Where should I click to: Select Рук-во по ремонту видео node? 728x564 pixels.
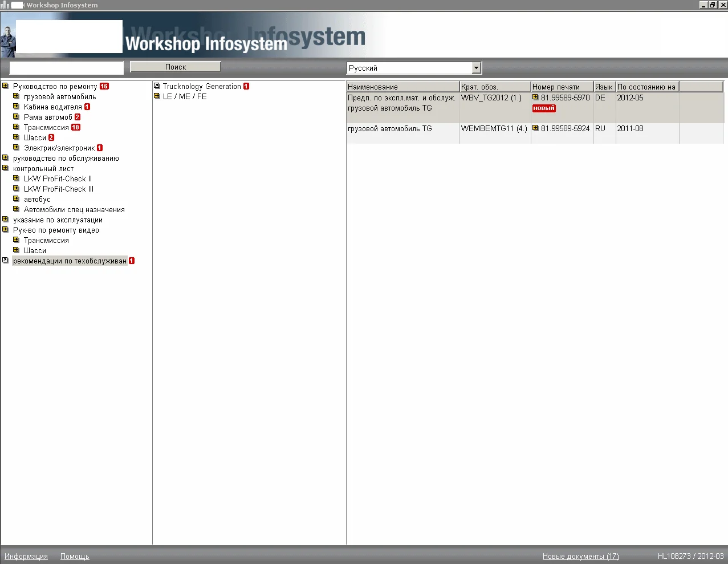[56, 230]
